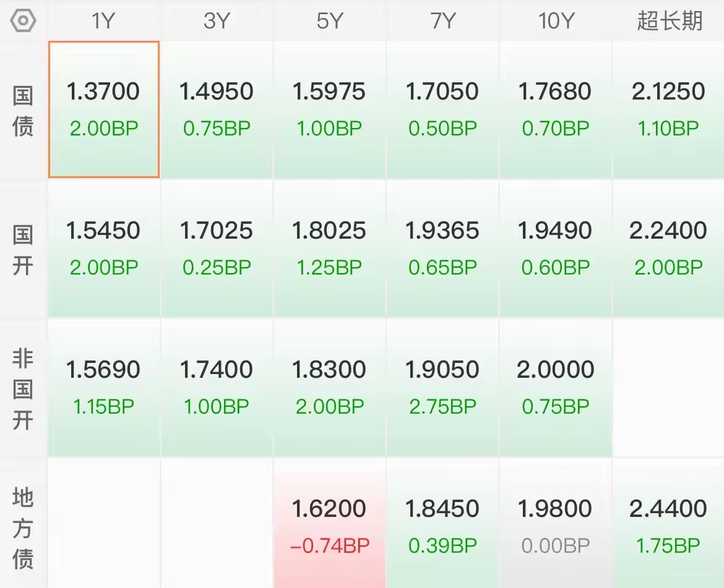
Task: Click the 国债 row label
Action: click(x=24, y=111)
